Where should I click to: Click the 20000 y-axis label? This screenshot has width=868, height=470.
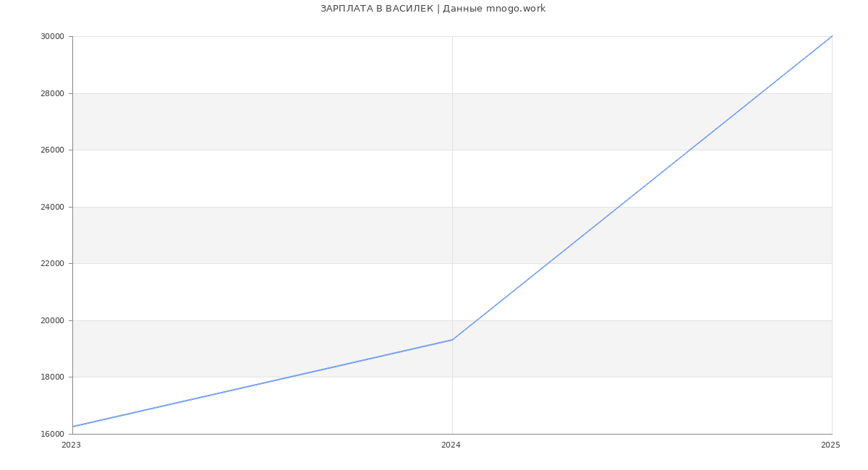point(52,320)
